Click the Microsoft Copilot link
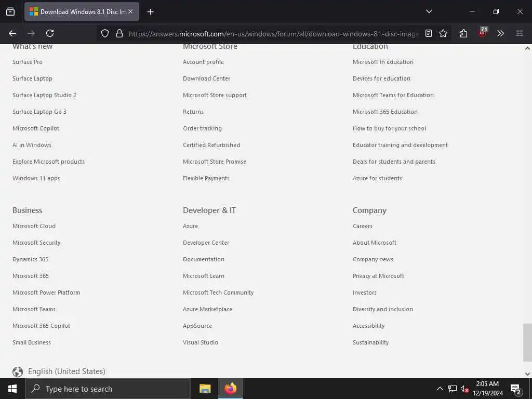The height and width of the screenshot is (399, 532). coord(36,128)
